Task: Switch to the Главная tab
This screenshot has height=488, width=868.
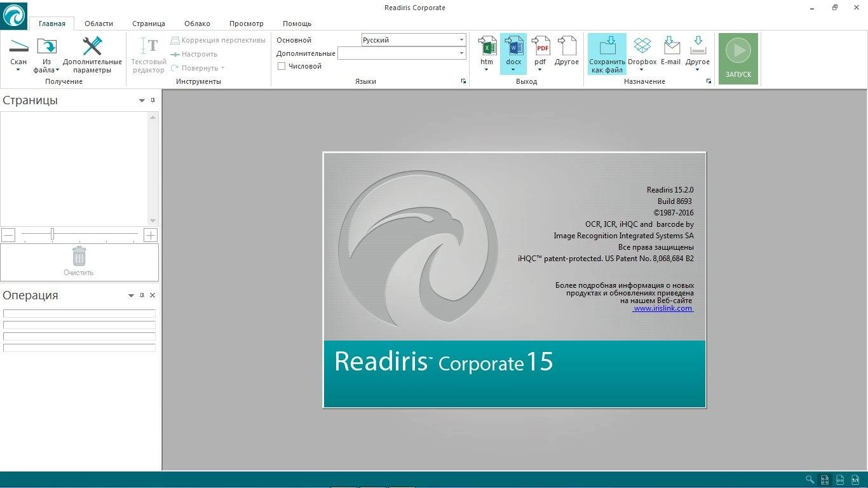Action: point(52,24)
